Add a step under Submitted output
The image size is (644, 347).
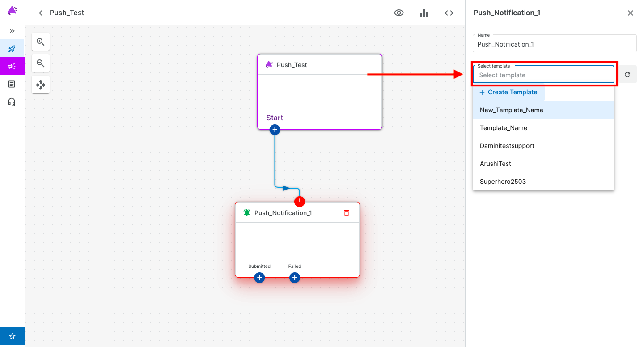[259, 278]
